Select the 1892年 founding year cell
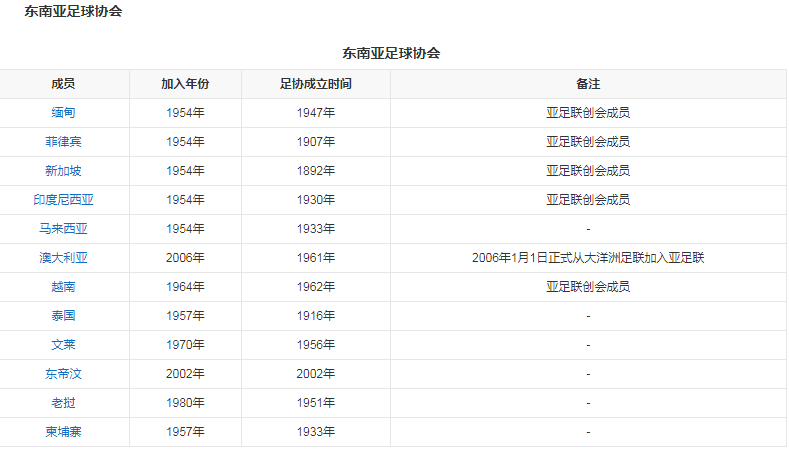The height and width of the screenshot is (449, 789). [x=315, y=171]
